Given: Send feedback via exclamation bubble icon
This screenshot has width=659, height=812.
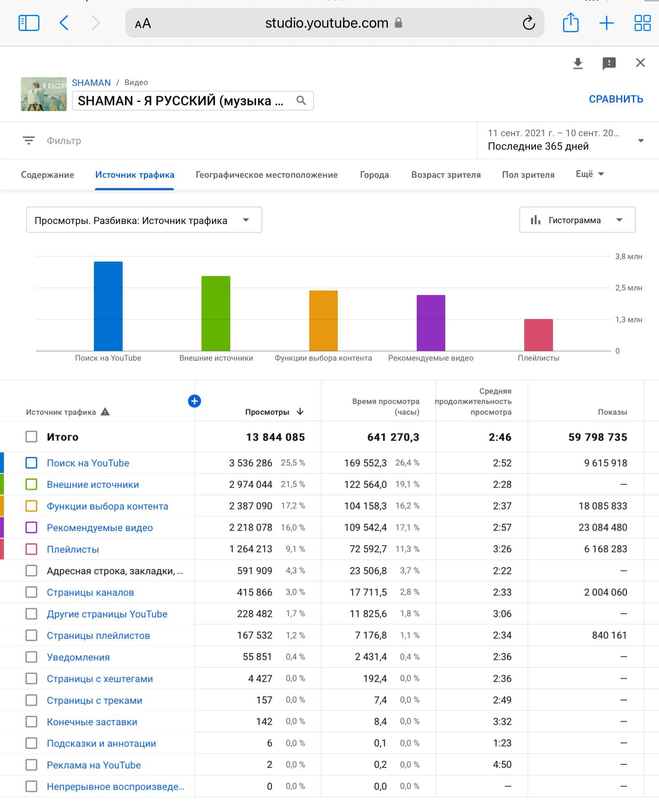Looking at the screenshot, I should click(609, 64).
